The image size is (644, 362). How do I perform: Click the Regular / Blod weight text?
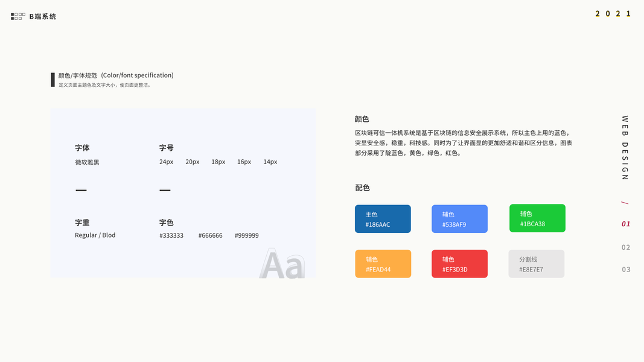[x=95, y=235]
